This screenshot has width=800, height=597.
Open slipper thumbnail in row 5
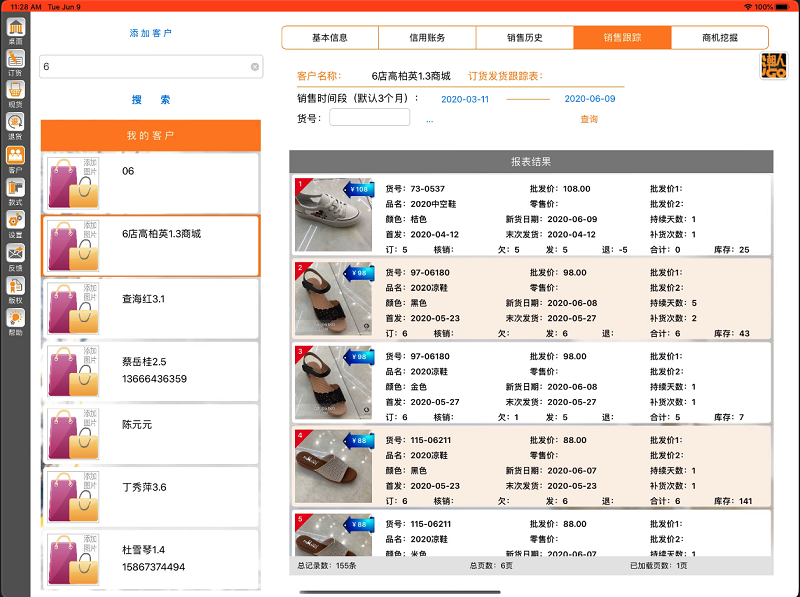334,534
